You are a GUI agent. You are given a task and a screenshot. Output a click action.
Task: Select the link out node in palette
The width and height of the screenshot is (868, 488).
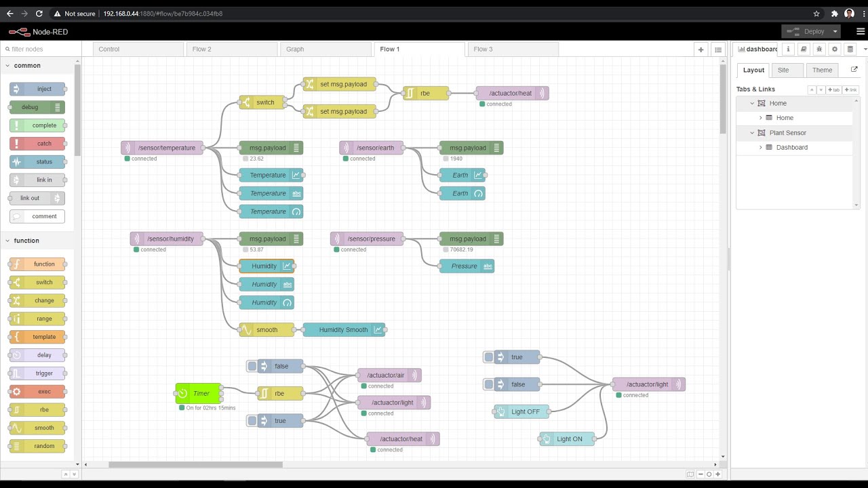pos(37,198)
